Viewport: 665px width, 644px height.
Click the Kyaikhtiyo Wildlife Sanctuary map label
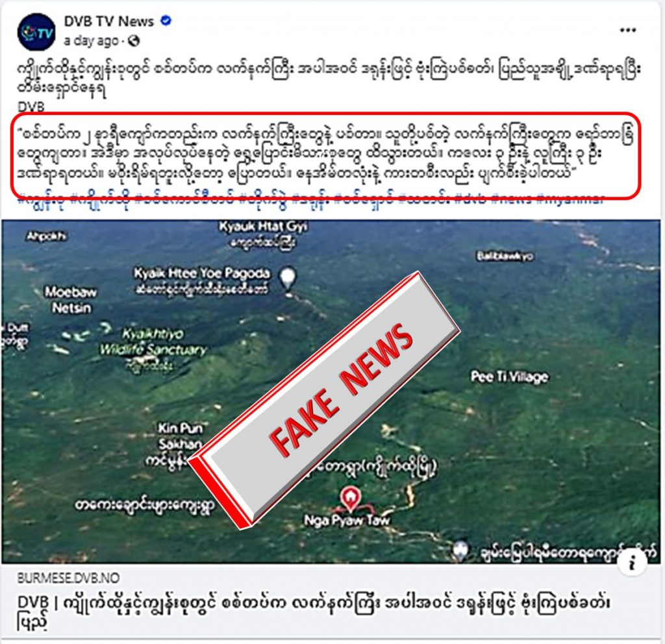tap(153, 341)
